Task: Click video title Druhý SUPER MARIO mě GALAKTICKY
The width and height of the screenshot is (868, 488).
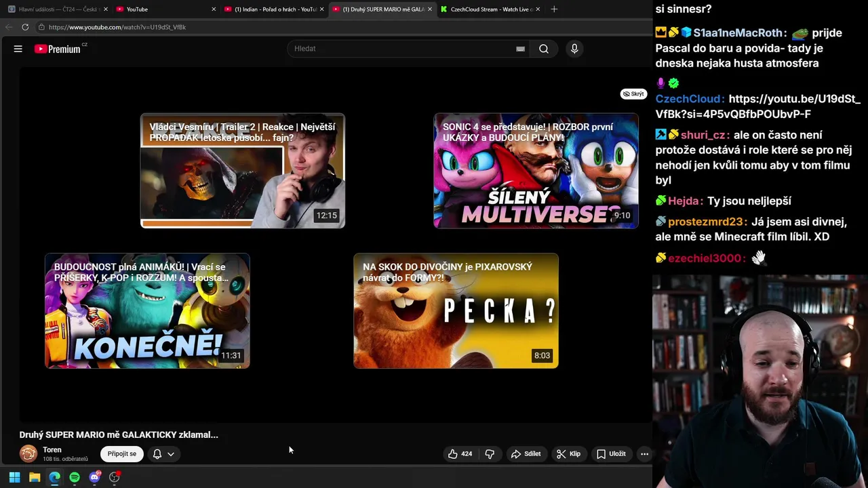Action: [x=119, y=435]
